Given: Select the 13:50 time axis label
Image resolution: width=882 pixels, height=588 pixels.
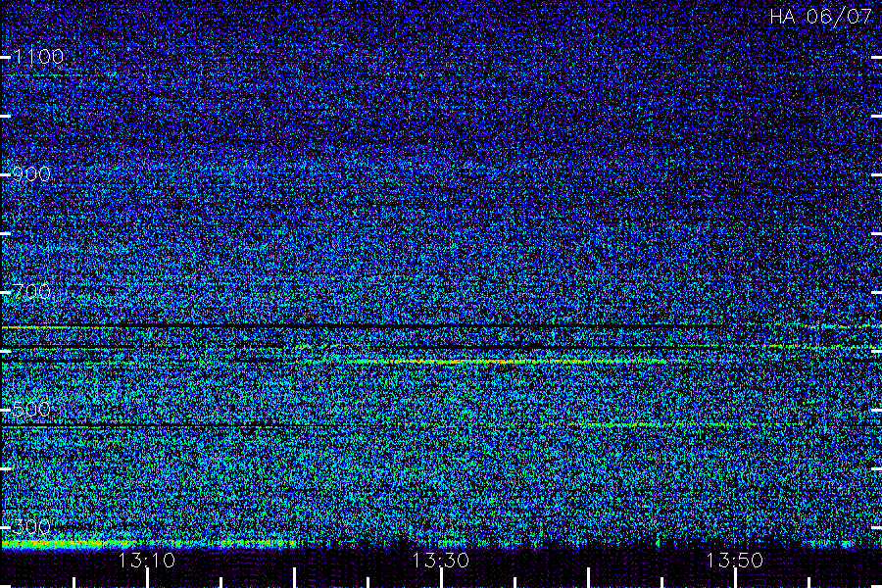Looking at the screenshot, I should pos(735,560).
